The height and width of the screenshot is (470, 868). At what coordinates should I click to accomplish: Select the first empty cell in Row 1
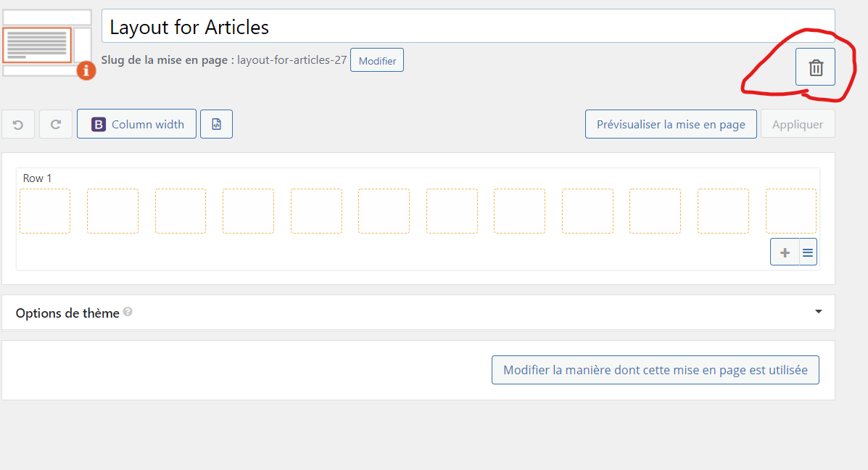45,211
